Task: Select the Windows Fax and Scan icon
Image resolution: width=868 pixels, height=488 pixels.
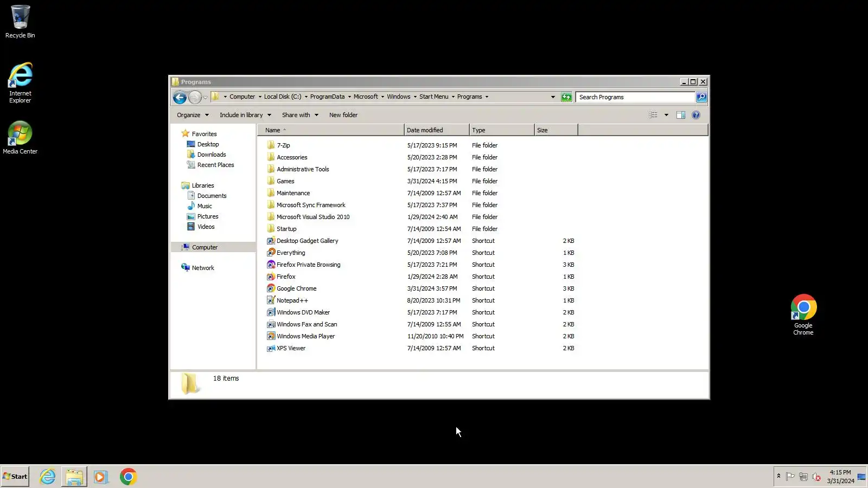Action: (x=271, y=324)
